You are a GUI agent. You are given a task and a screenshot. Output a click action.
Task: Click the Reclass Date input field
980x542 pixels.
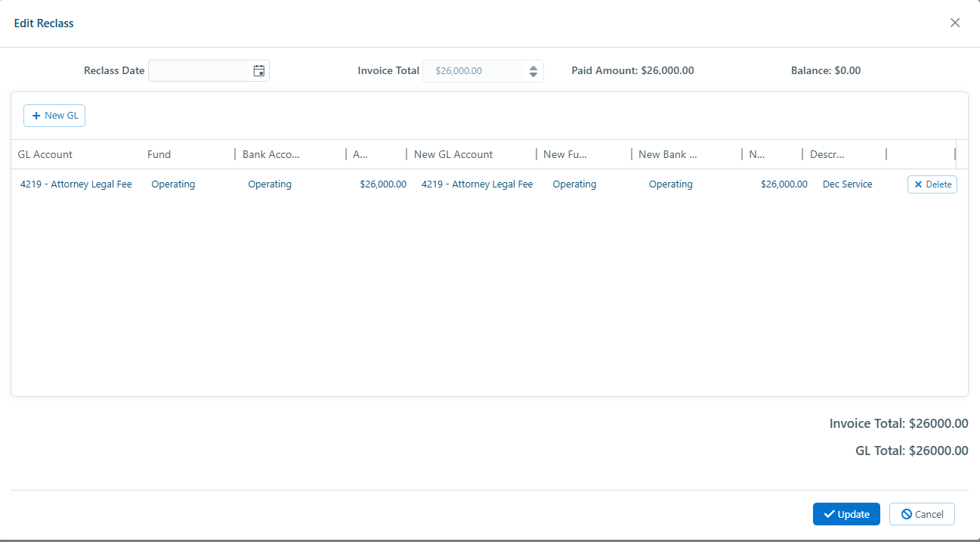[x=200, y=70]
